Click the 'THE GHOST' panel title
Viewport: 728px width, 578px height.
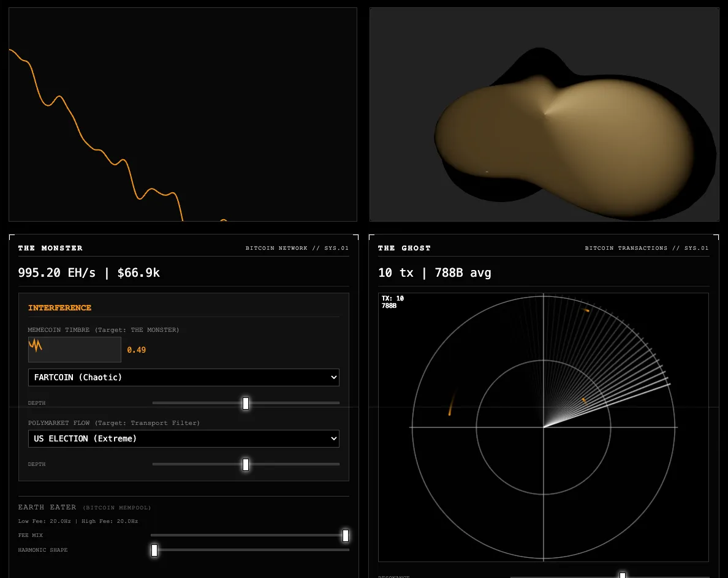click(404, 248)
